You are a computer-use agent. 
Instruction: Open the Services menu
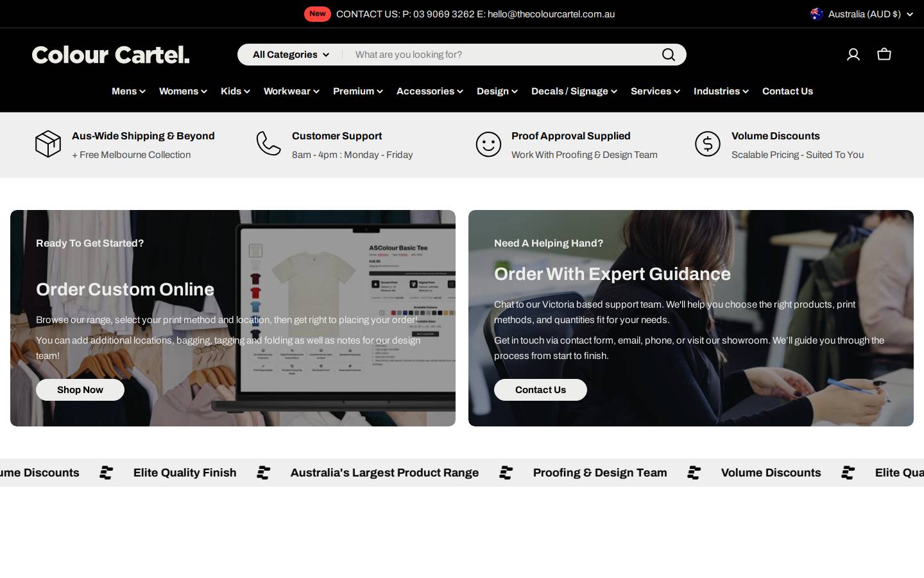click(x=655, y=91)
